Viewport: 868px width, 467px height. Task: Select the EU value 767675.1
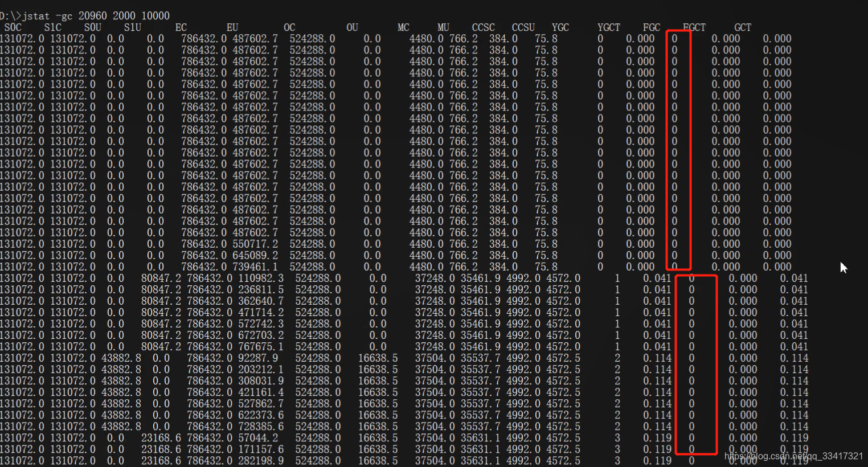(x=261, y=346)
